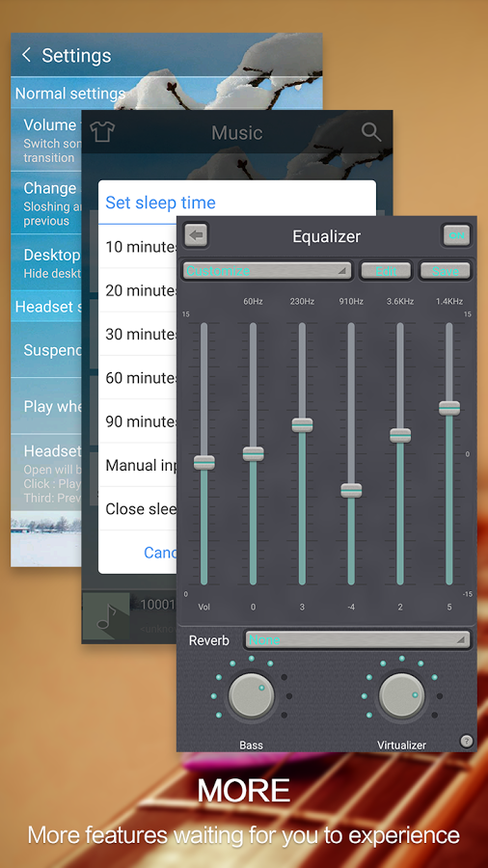Click the 910Hz band slider handle

pyautogui.click(x=351, y=491)
